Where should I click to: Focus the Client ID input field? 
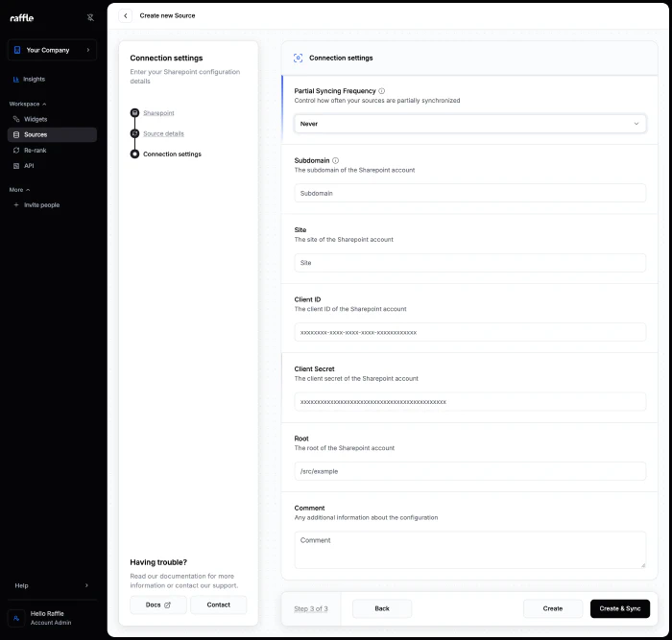(x=469, y=332)
